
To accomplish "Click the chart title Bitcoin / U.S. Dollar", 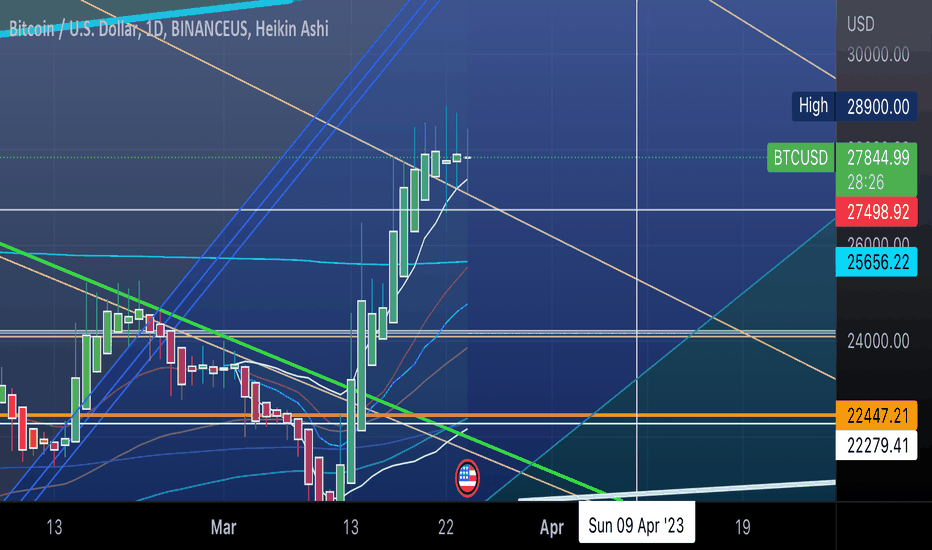I will point(169,29).
